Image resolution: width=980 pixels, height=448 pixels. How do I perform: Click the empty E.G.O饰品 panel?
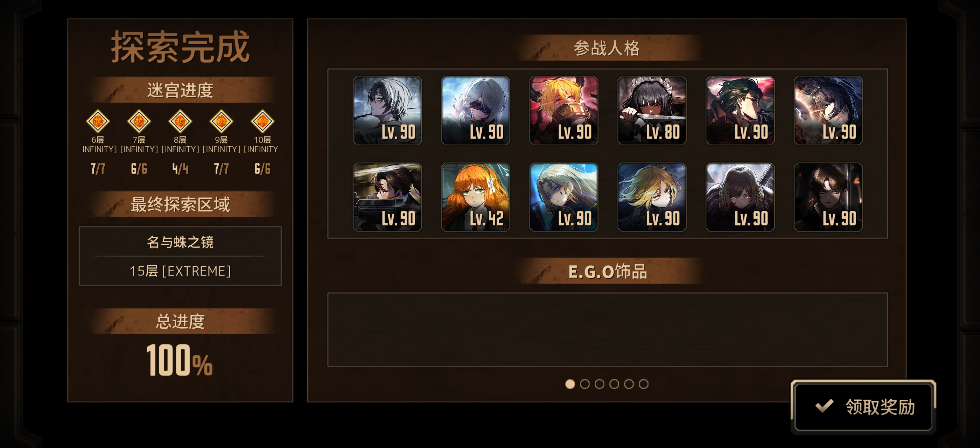click(608, 330)
